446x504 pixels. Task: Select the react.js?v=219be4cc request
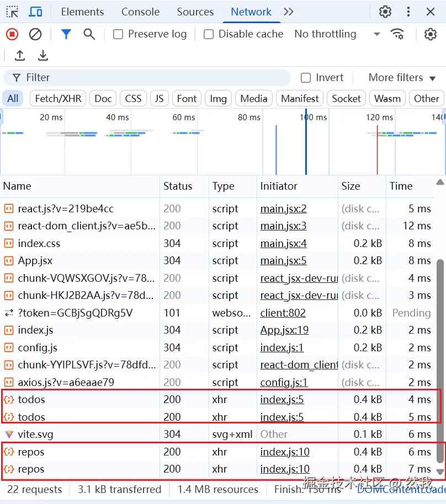tap(66, 209)
